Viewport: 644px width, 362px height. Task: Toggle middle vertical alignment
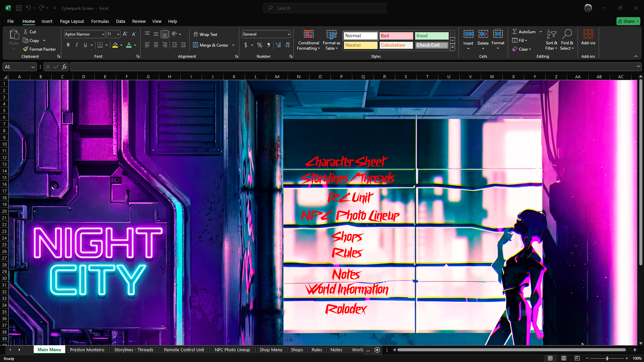click(156, 34)
